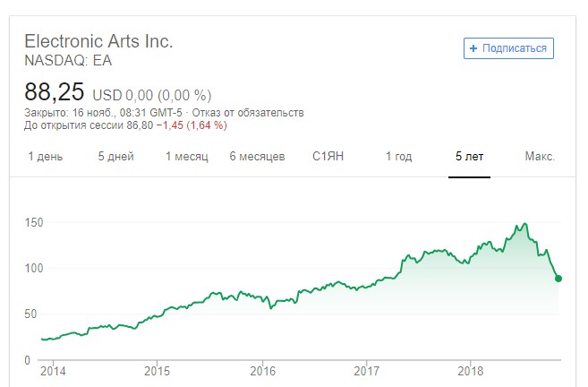Click the 2014 label on x-axis

(x=53, y=369)
